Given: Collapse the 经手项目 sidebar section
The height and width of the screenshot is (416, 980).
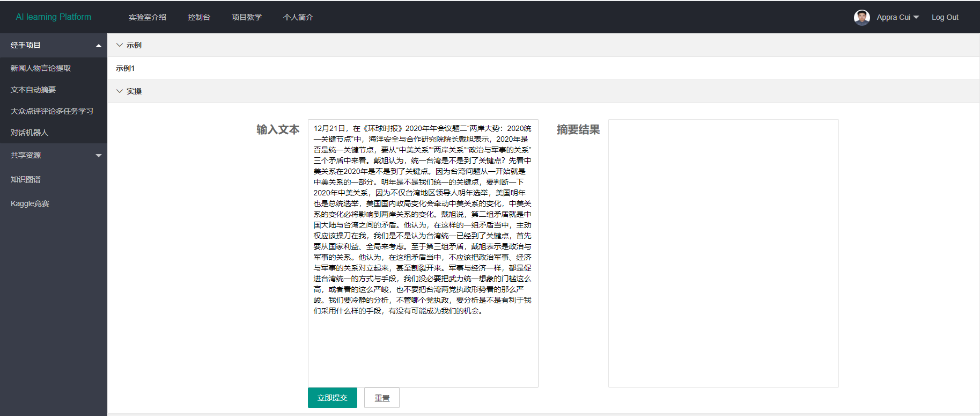Looking at the screenshot, I should (x=54, y=46).
